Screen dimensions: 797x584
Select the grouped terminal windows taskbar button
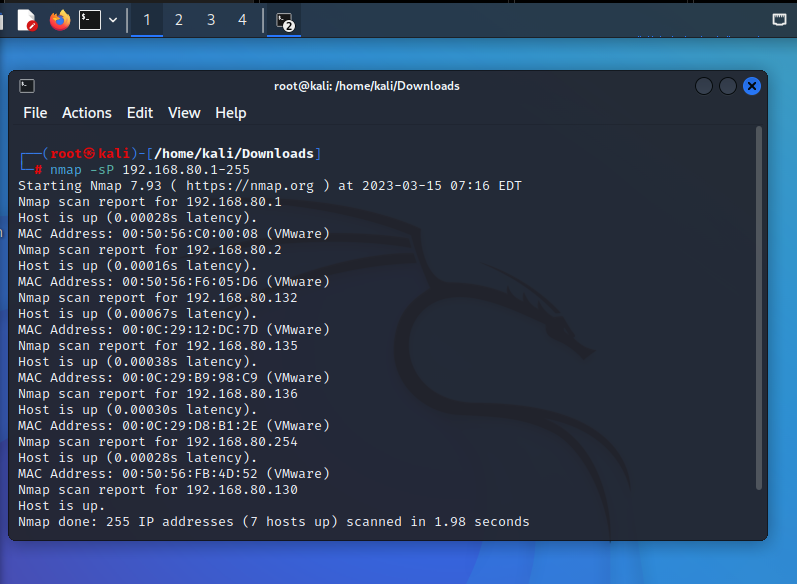coord(284,21)
